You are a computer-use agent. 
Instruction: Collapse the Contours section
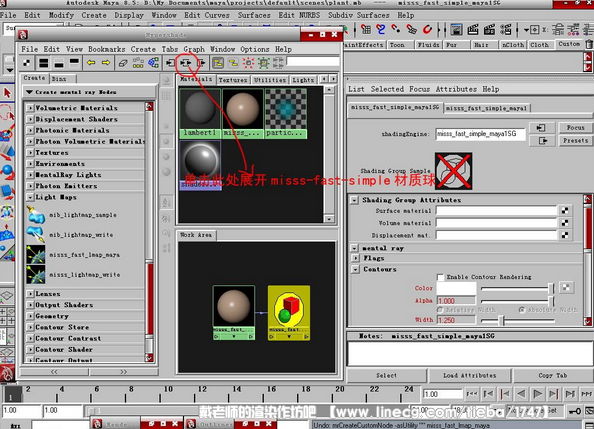click(x=355, y=269)
